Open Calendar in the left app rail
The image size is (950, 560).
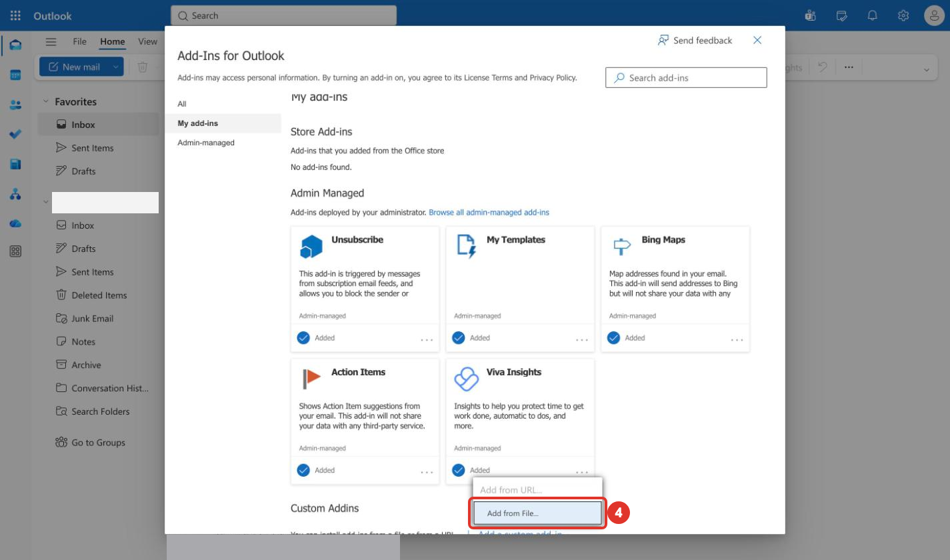click(x=15, y=75)
